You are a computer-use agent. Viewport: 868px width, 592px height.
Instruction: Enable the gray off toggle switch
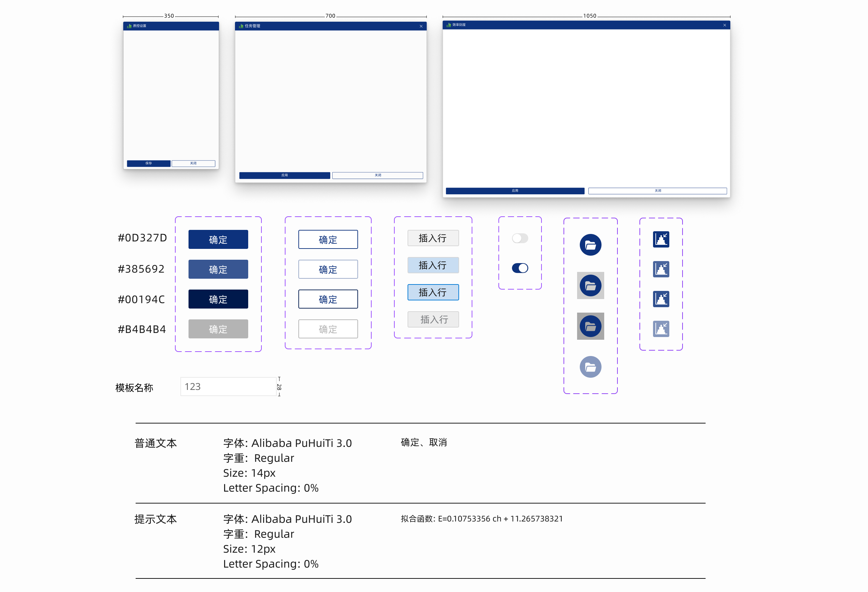(x=519, y=238)
